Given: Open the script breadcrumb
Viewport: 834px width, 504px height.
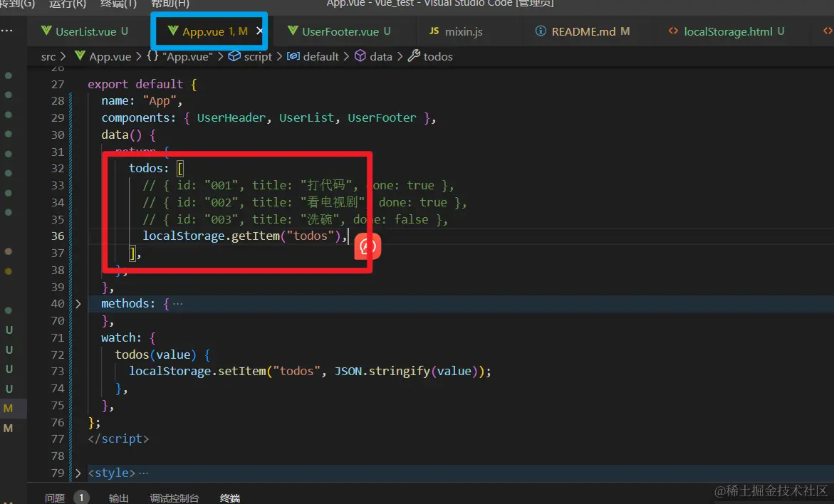Looking at the screenshot, I should pos(258,56).
